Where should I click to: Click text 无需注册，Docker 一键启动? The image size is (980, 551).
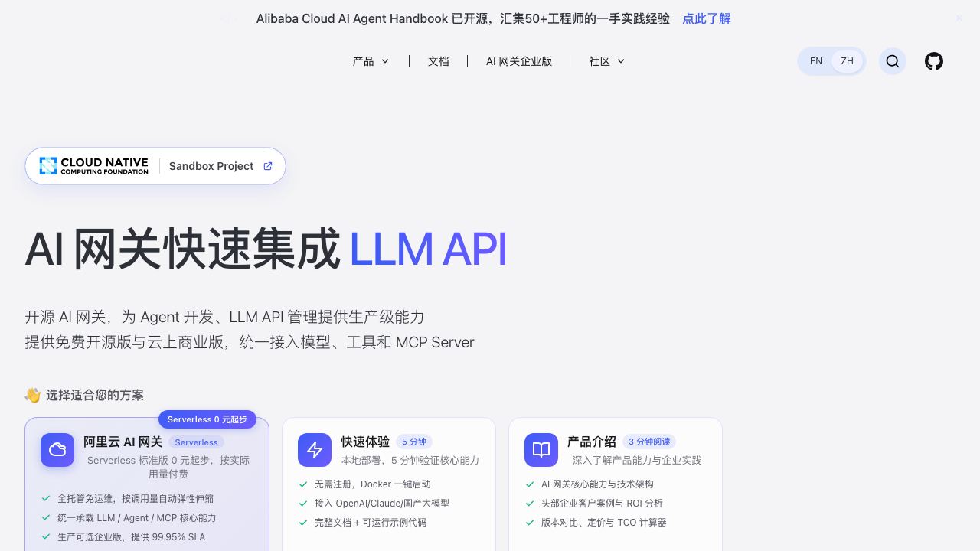[x=373, y=484]
